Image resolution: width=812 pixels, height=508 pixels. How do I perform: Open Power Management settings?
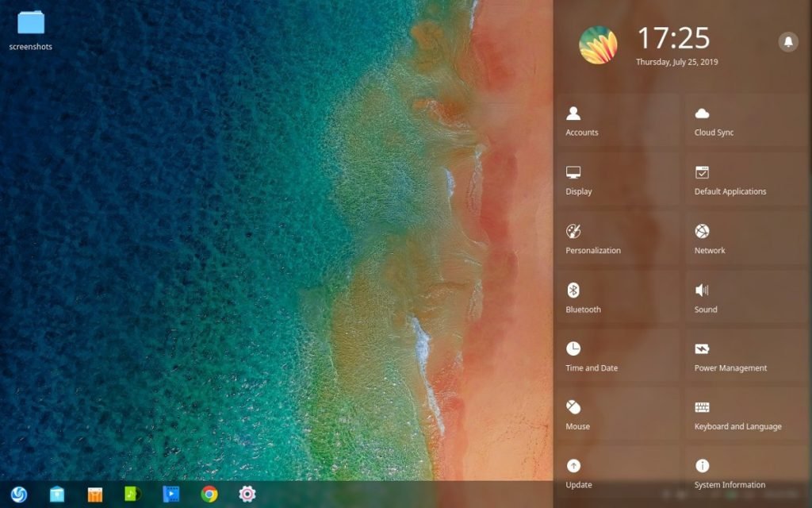746,357
